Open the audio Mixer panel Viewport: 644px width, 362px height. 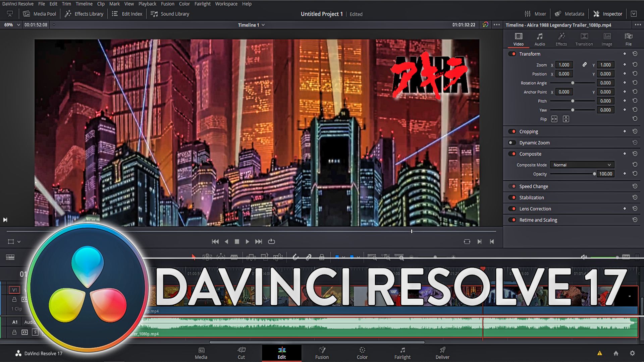click(536, 14)
